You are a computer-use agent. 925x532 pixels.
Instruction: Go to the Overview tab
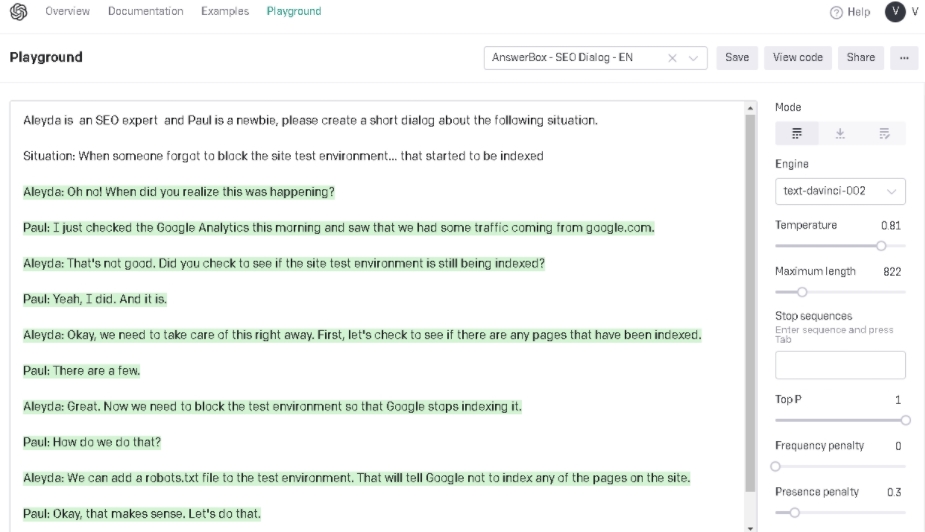(x=68, y=12)
